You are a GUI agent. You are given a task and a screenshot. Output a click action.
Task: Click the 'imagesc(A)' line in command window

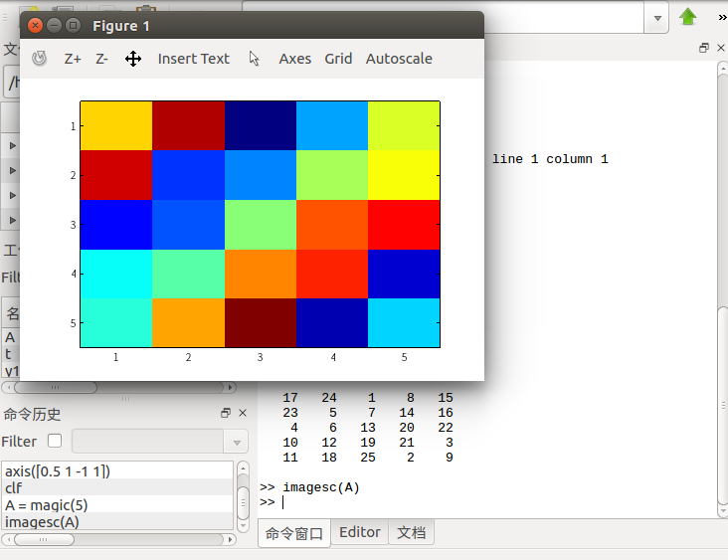[x=309, y=487]
